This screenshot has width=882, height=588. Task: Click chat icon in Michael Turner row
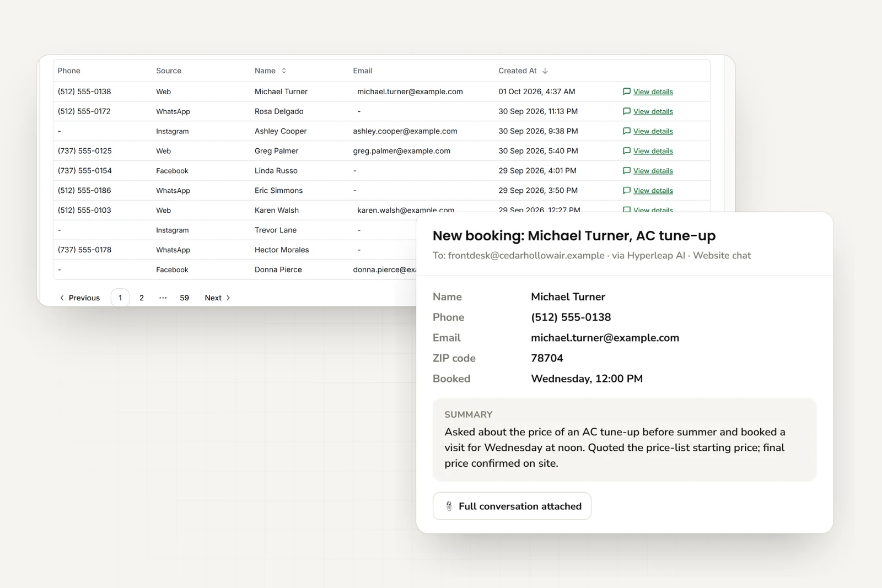[x=626, y=91]
